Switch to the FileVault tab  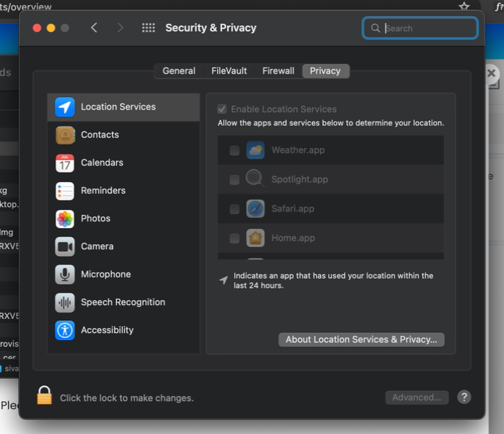[229, 71]
